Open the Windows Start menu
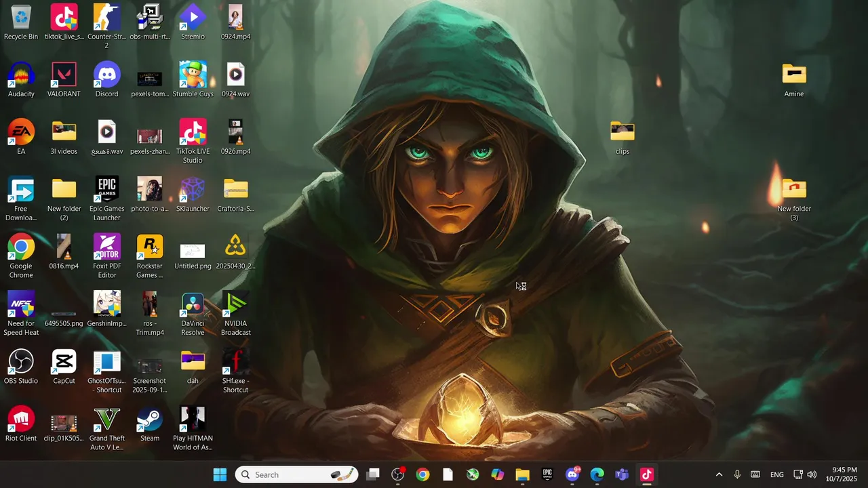 click(x=220, y=474)
